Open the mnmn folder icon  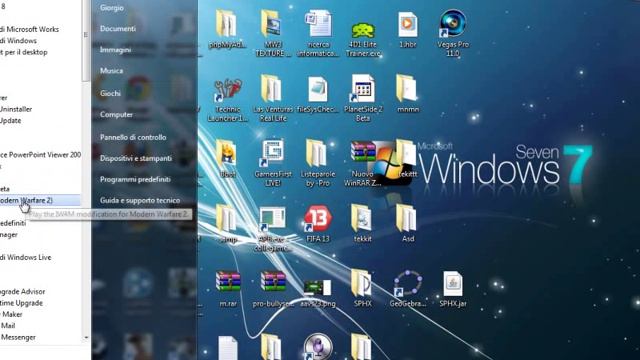pyautogui.click(x=407, y=88)
